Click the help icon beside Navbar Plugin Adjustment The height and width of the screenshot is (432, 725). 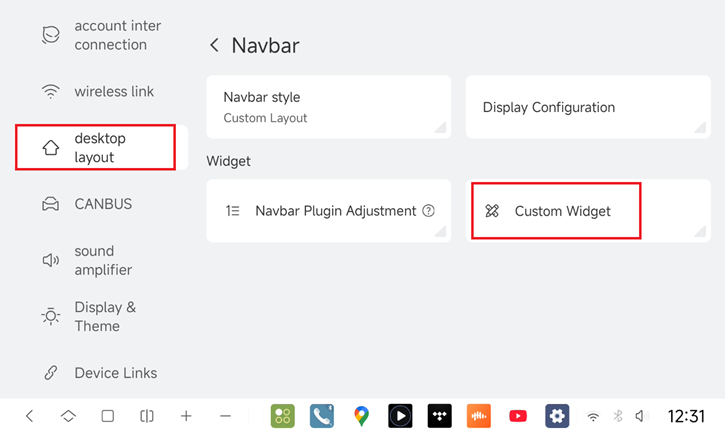pos(429,211)
